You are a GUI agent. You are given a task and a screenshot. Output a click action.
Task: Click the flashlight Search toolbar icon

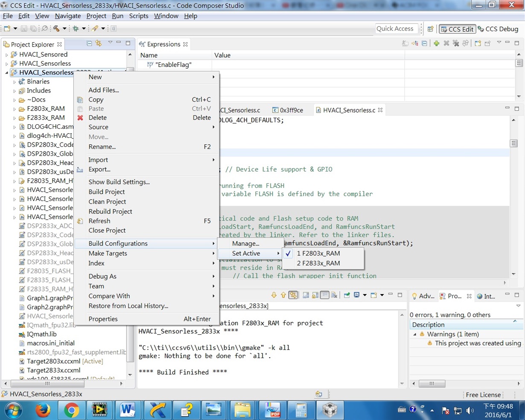coord(95,29)
